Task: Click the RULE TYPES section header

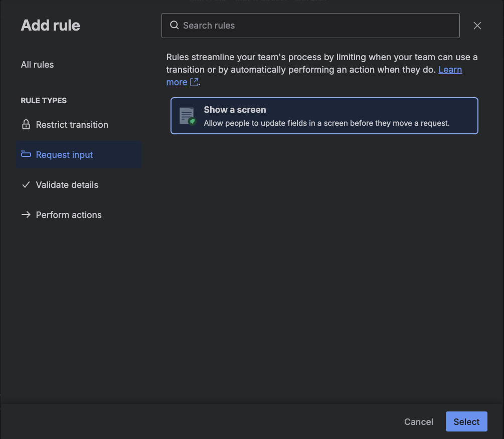Action: tap(44, 101)
